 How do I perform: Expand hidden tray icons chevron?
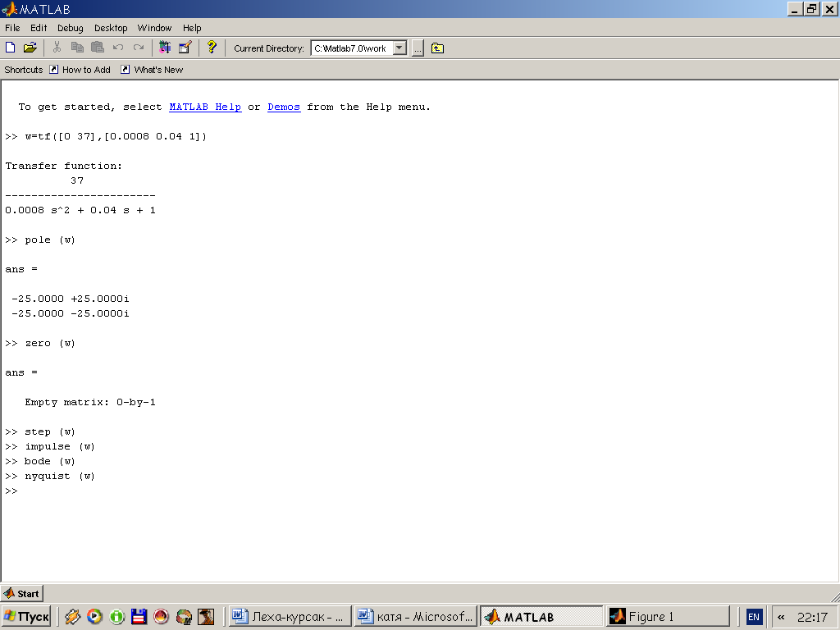781,617
